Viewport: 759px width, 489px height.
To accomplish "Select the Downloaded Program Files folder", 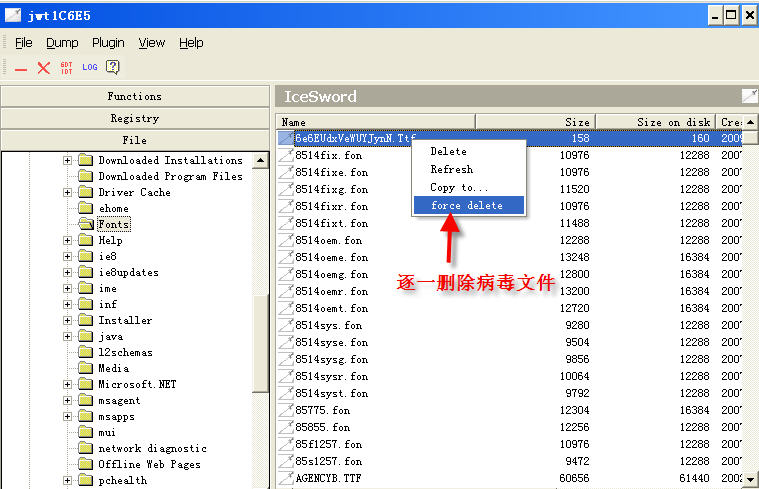I will point(170,176).
